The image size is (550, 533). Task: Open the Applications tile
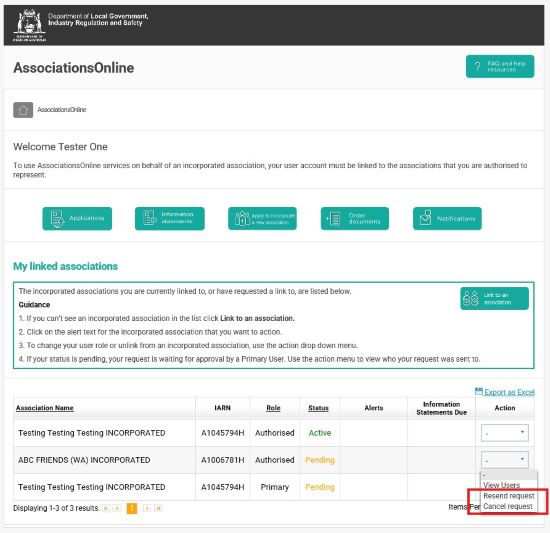(77, 218)
